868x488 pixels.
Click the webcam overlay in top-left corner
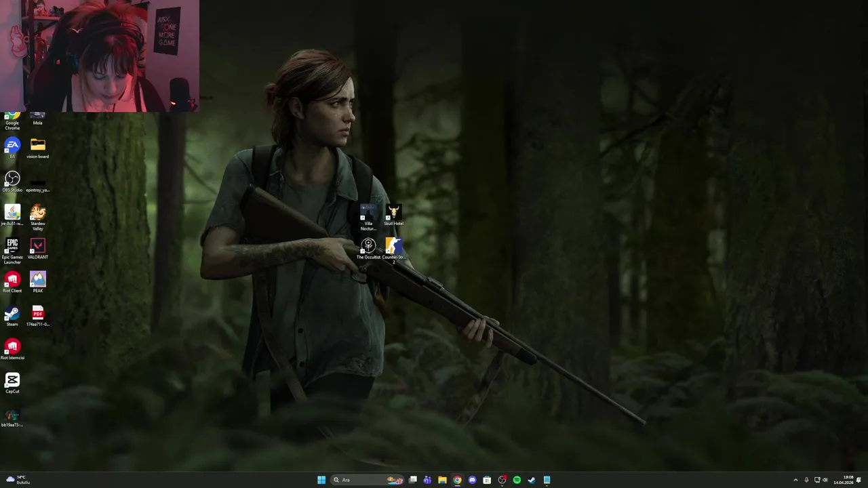100,56
